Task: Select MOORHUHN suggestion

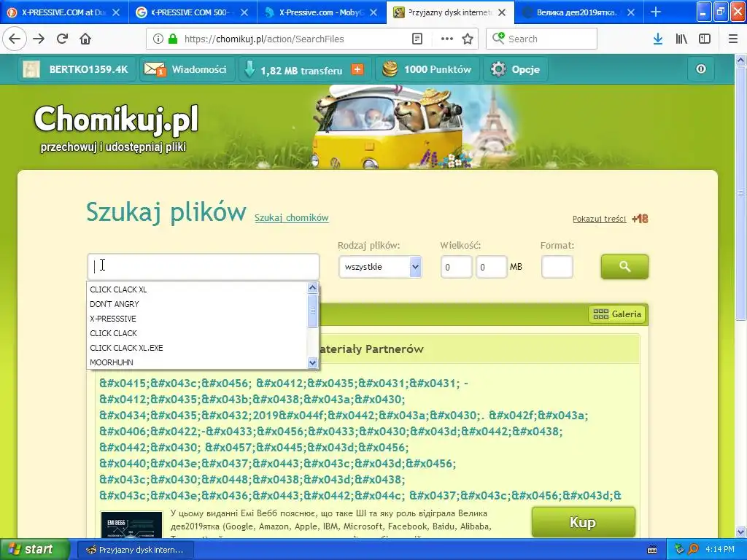Action: [197, 362]
